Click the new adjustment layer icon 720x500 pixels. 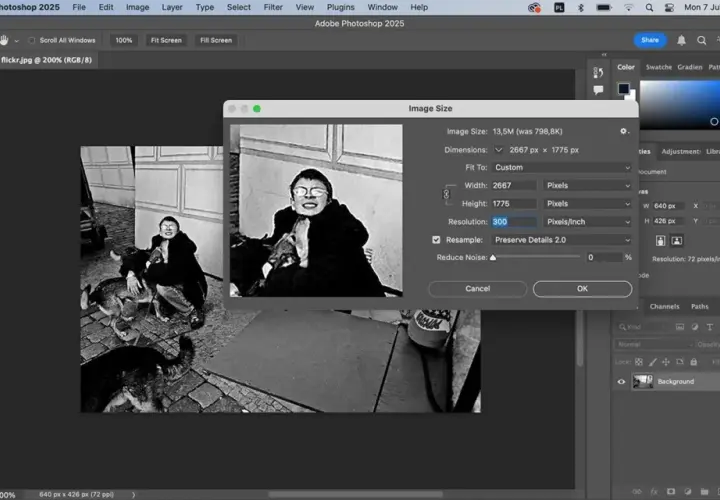(687, 491)
